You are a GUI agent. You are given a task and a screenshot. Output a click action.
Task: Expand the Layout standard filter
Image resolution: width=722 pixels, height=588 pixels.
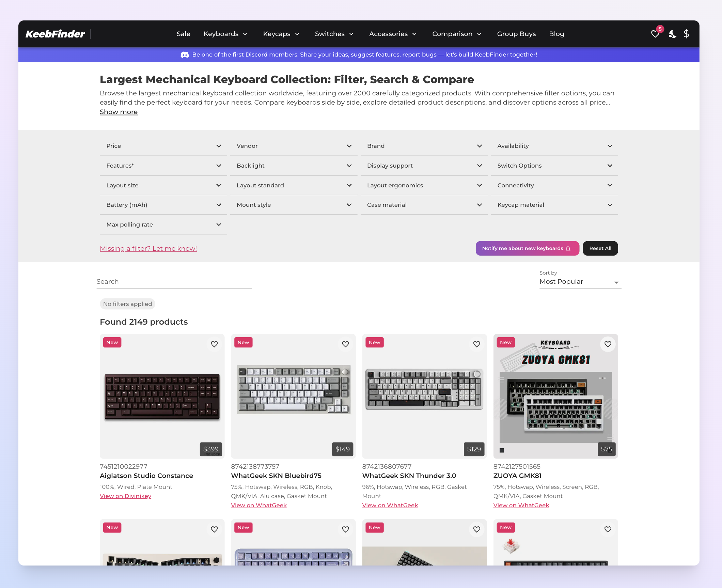[x=294, y=185]
